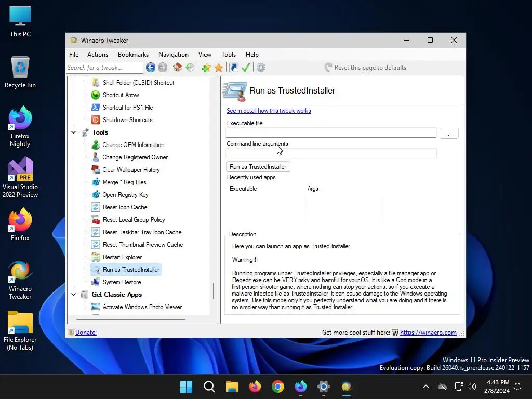This screenshot has height=399, width=532.
Task: Open the Bookmarks menu
Action: coord(133,54)
